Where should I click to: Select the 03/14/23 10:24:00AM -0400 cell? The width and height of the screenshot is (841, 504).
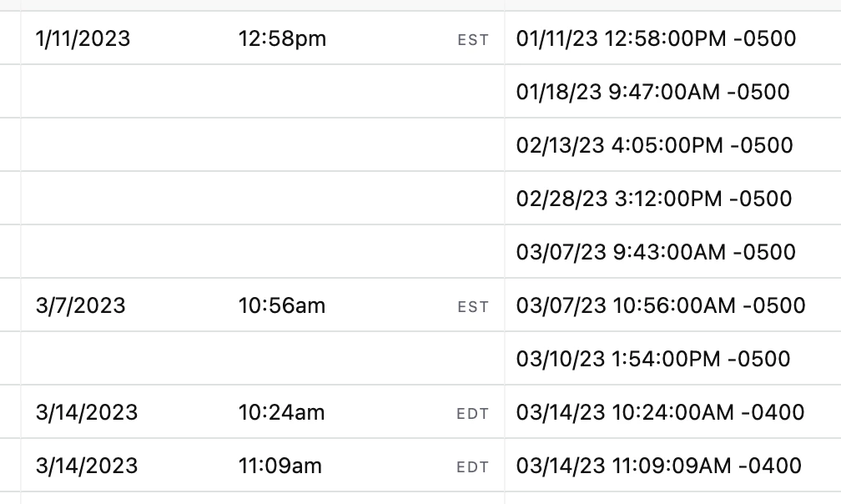tap(660, 412)
